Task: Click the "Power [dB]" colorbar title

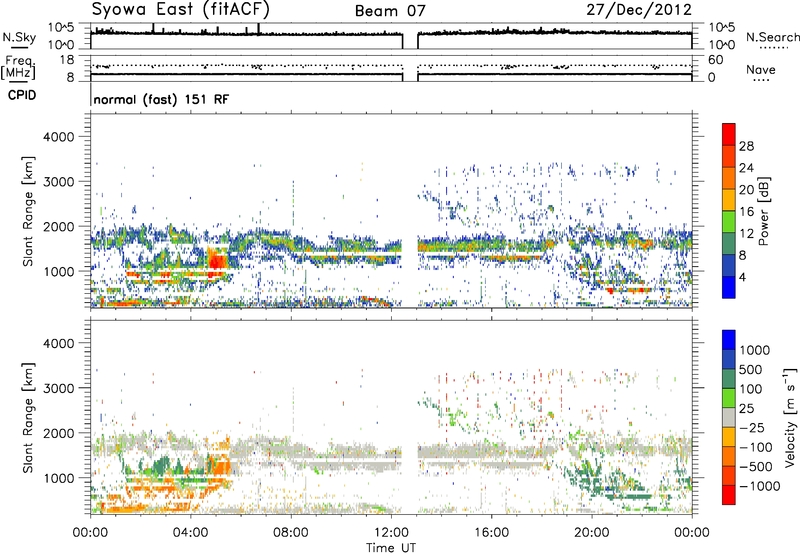Action: coord(763,212)
